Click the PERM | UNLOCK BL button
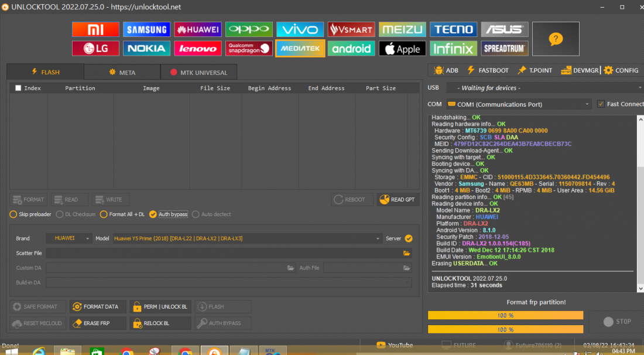644x355 pixels. [160, 306]
